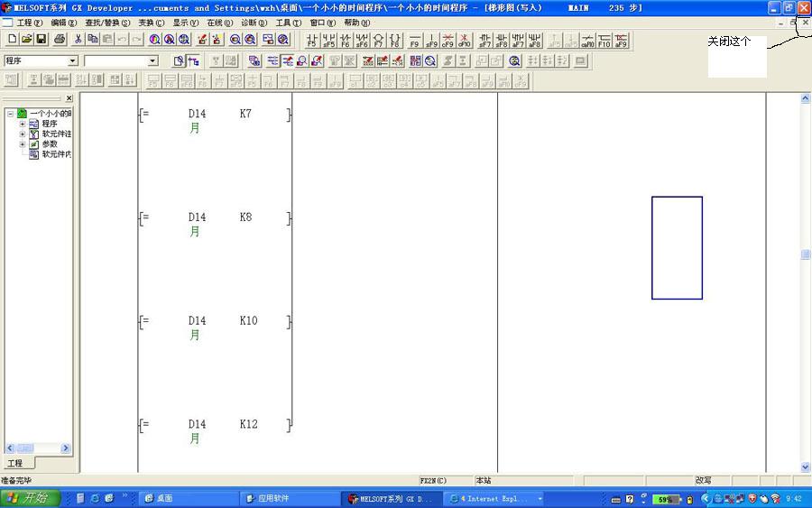Close the project tree panel

point(69,97)
